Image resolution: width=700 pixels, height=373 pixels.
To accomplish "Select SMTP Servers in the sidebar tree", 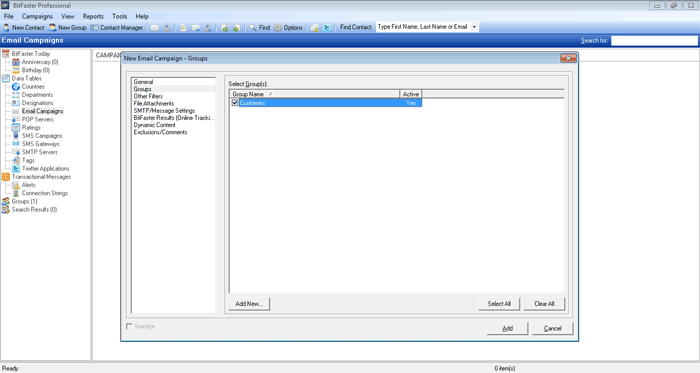I will pyautogui.click(x=39, y=152).
